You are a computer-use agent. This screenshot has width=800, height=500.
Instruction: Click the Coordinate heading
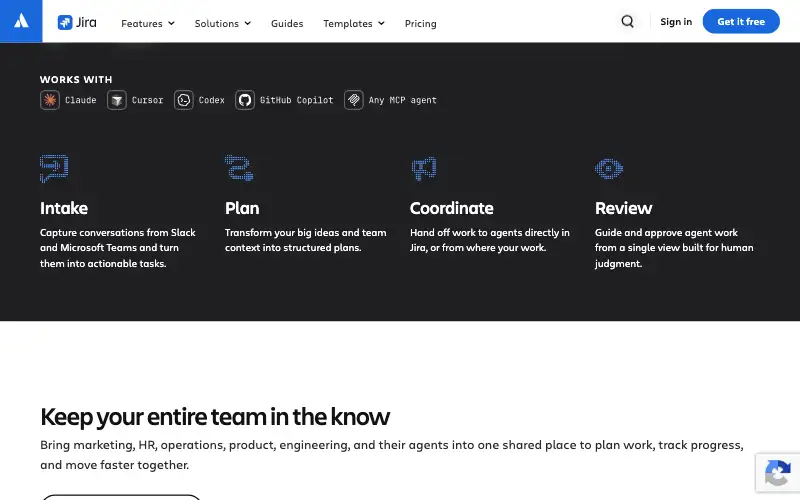tap(452, 208)
